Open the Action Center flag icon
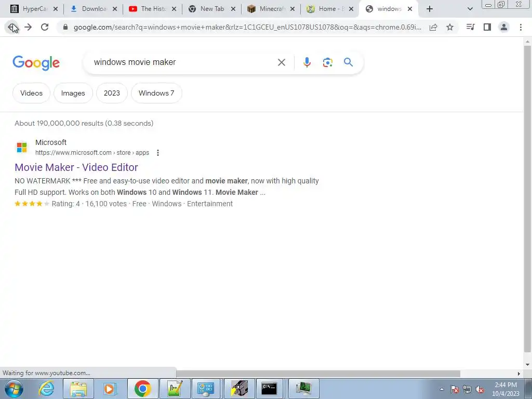The width and height of the screenshot is (532, 399). coord(455,389)
